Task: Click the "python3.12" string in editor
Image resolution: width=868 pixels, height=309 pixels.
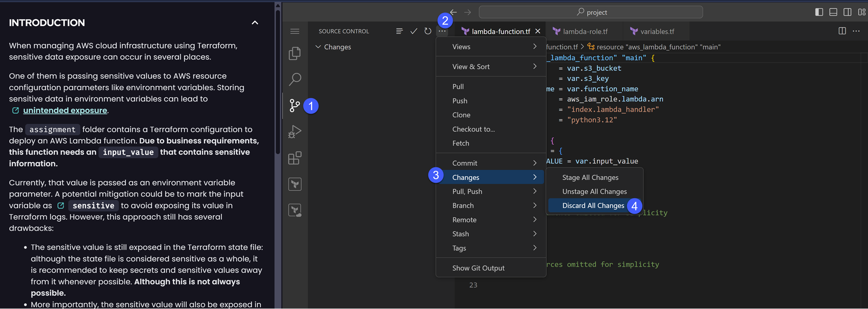Action: (592, 120)
